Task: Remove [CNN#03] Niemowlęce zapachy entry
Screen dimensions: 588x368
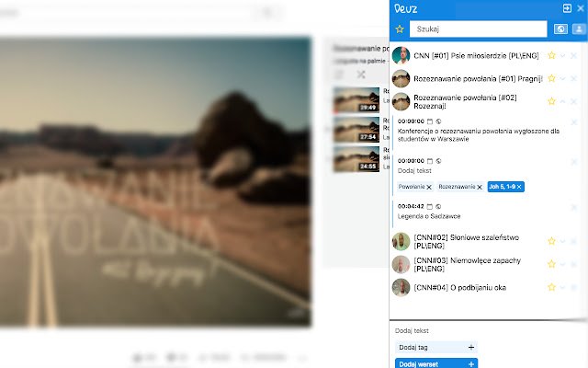Action: pos(573,264)
